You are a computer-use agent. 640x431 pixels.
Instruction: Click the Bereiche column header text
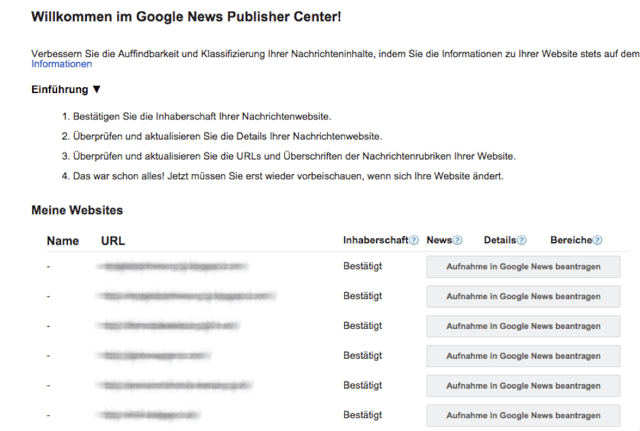point(571,240)
